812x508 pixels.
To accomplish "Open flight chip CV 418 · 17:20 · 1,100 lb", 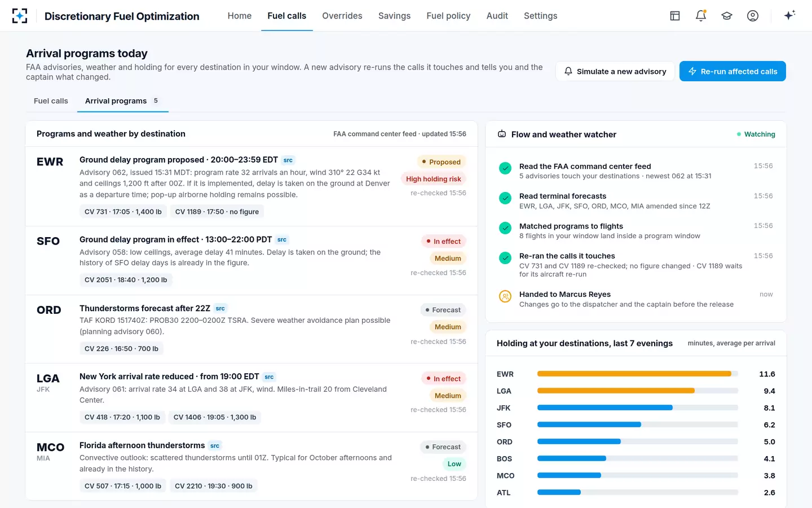I will 122,418.
